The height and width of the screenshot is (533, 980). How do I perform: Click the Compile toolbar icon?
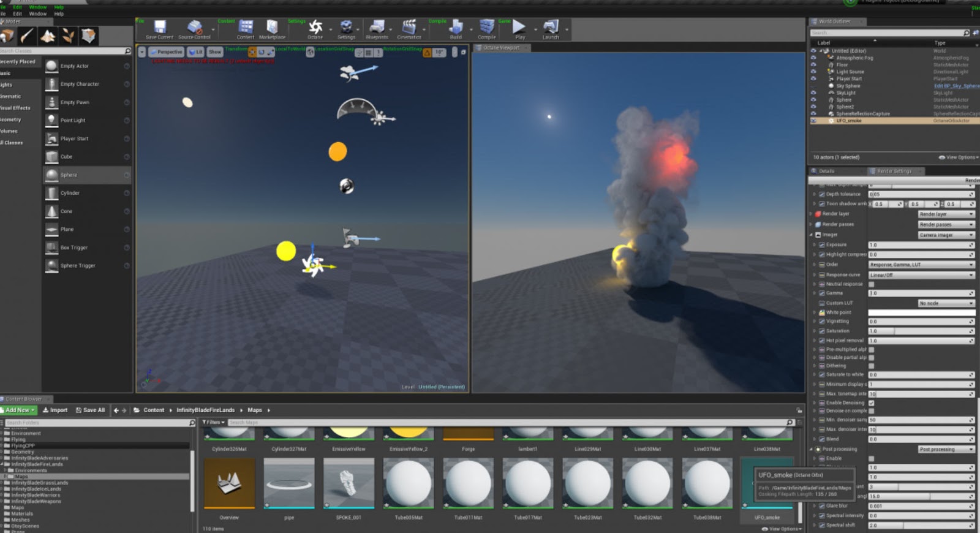[x=487, y=27]
